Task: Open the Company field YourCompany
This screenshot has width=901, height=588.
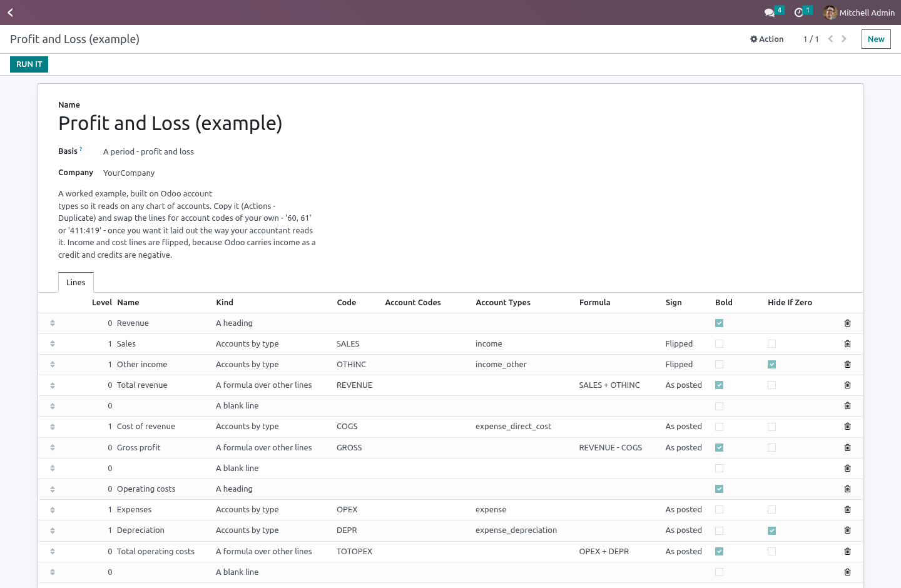Action: 129,173
